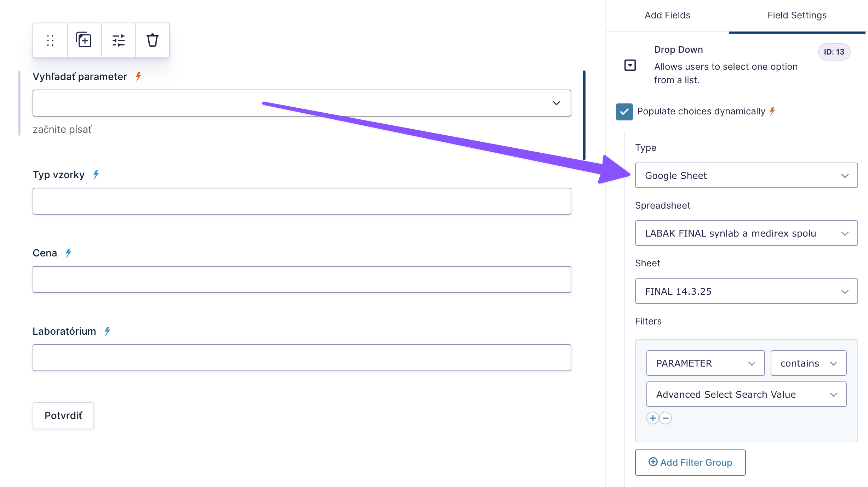
Task: Delete field with the trash icon
Action: 153,40
